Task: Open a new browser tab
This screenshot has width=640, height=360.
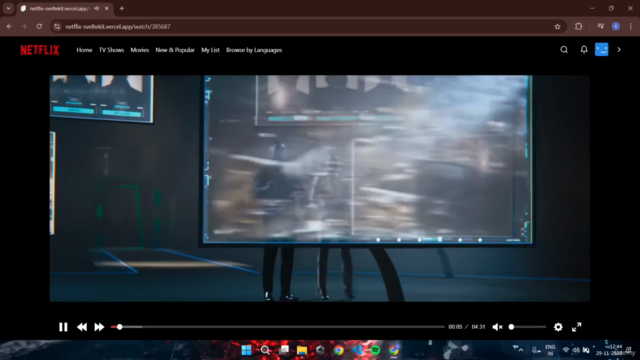Action: click(x=122, y=9)
